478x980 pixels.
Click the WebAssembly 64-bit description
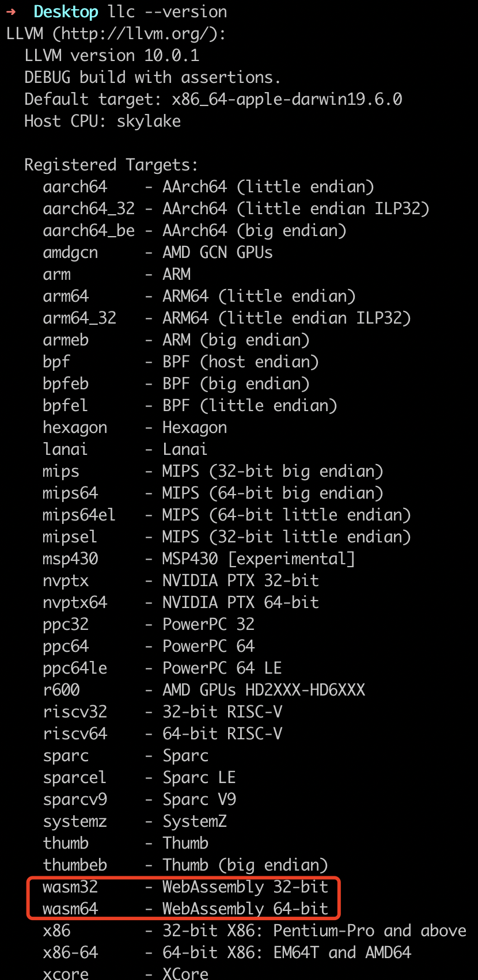[x=245, y=909]
